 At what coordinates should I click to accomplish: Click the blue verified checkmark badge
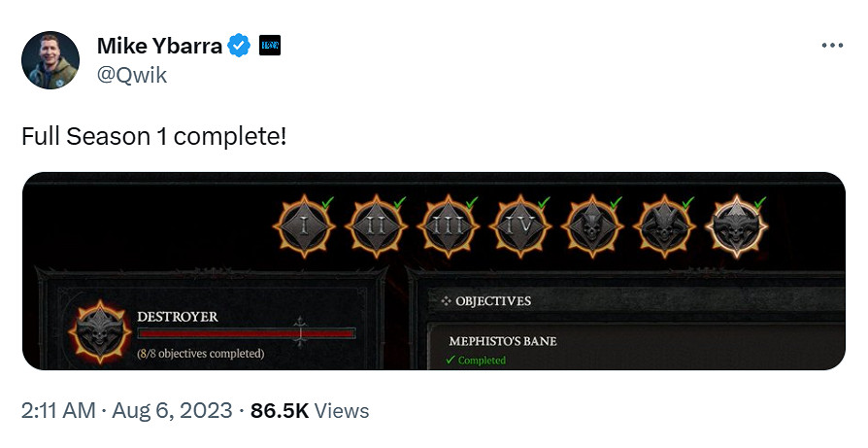[239, 45]
